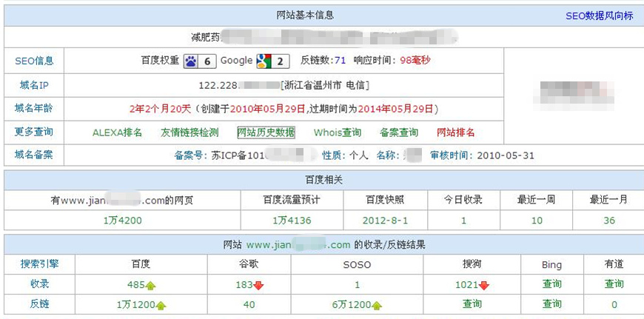Open the ALEXA排名 query link
This screenshot has height=319, width=644.
click(117, 132)
